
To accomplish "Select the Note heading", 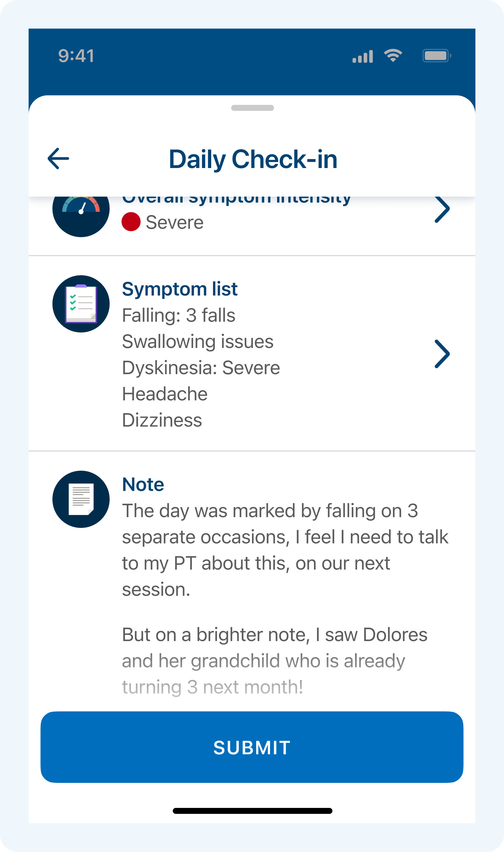I will point(143,484).
